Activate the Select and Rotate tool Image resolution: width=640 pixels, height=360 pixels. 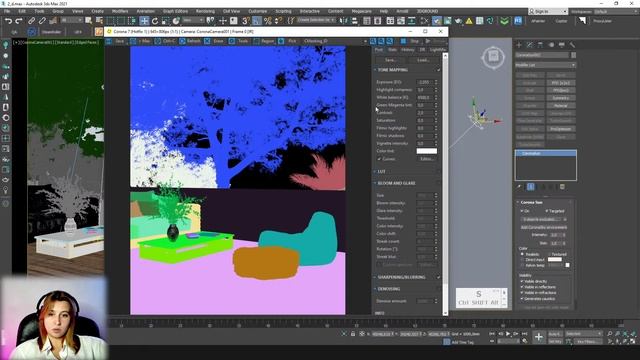pyautogui.click(x=155, y=20)
